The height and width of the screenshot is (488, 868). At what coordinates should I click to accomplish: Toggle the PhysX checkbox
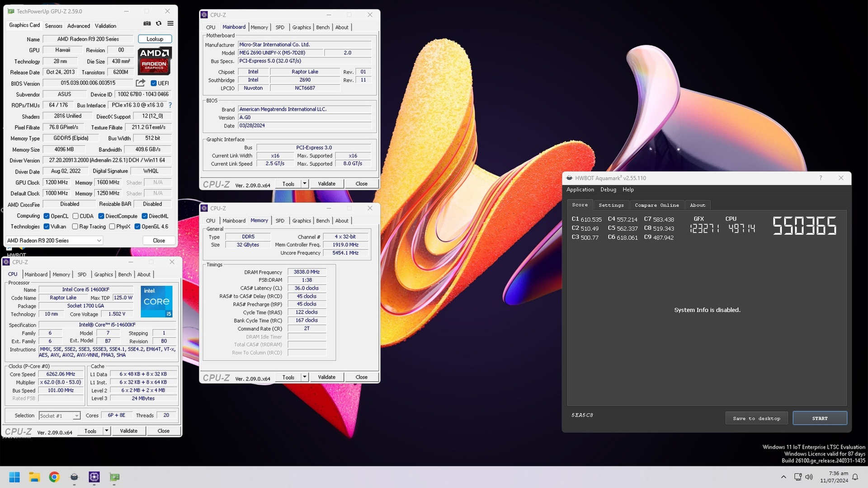[x=112, y=226]
